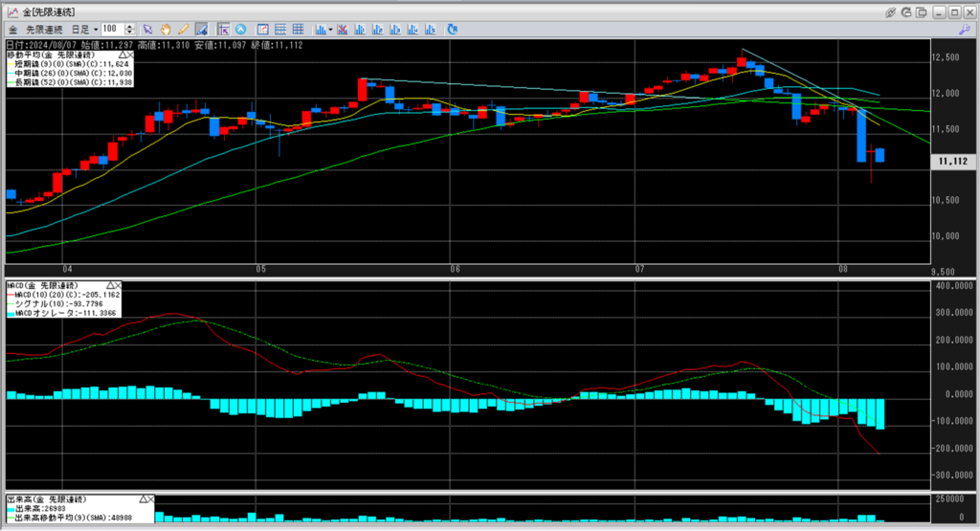Click the chain link icon in title bar
This screenshot has width=980, height=531.
(x=890, y=12)
